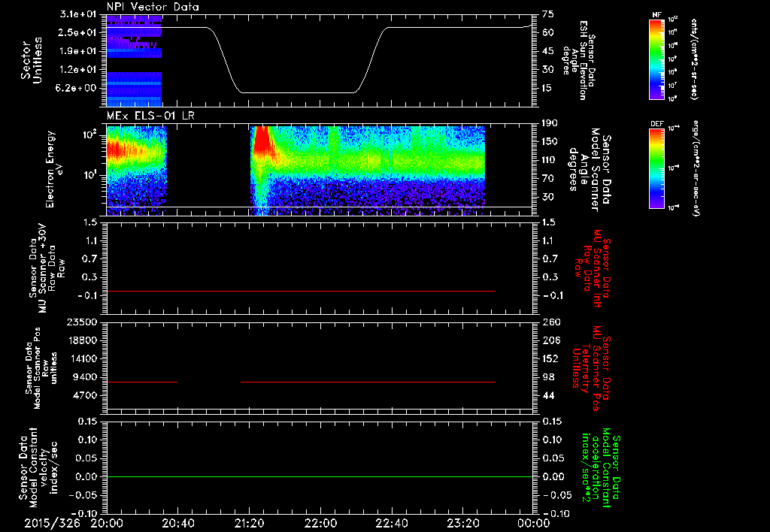770x532 pixels.
Task: Click the 75 degree elevation tick
Action: [x=548, y=14]
